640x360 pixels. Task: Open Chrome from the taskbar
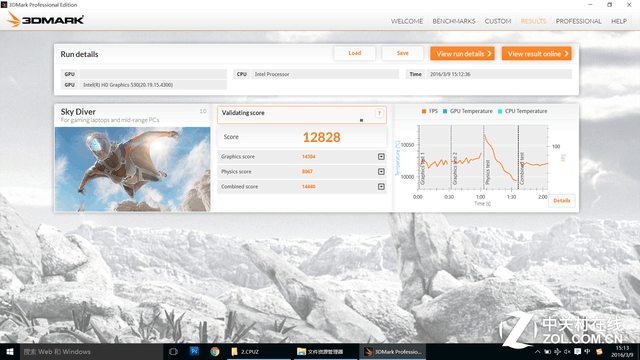(x=215, y=351)
